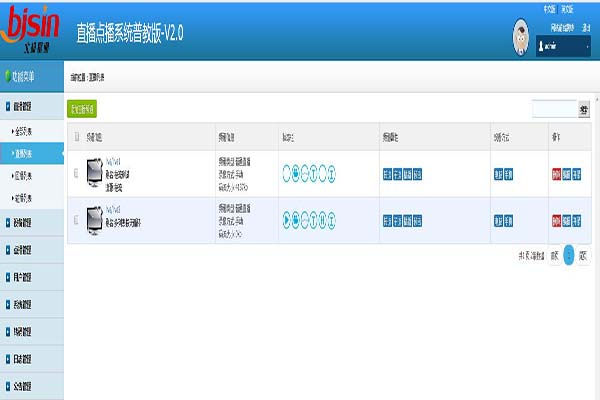Click the 功能菜单 sidebar header
This screenshot has width=600, height=400.
[32, 76]
